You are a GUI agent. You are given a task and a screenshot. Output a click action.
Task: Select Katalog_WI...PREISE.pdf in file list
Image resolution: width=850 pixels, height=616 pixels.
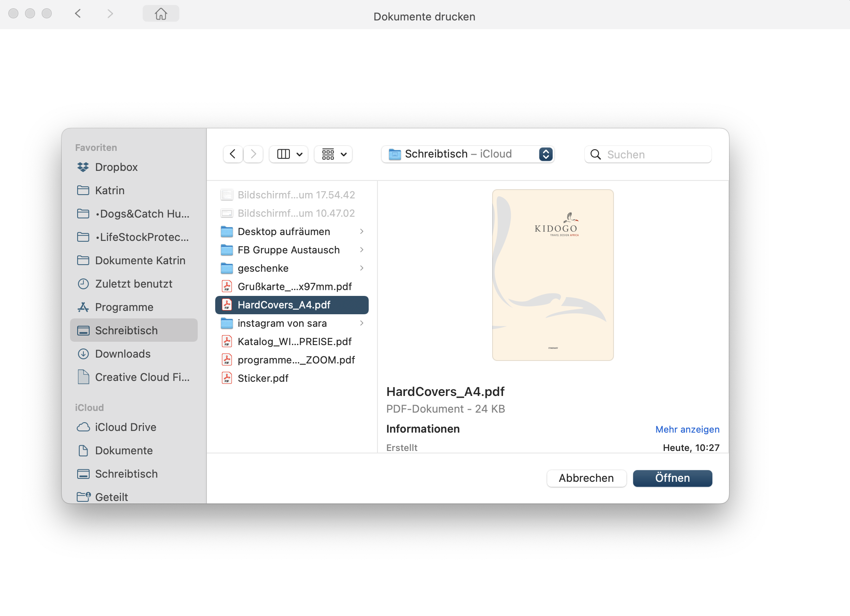click(294, 342)
